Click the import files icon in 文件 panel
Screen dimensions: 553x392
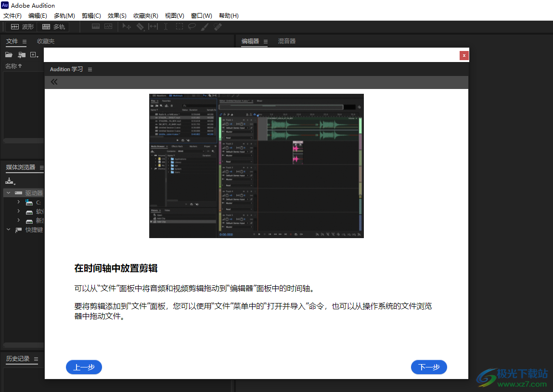[21, 55]
